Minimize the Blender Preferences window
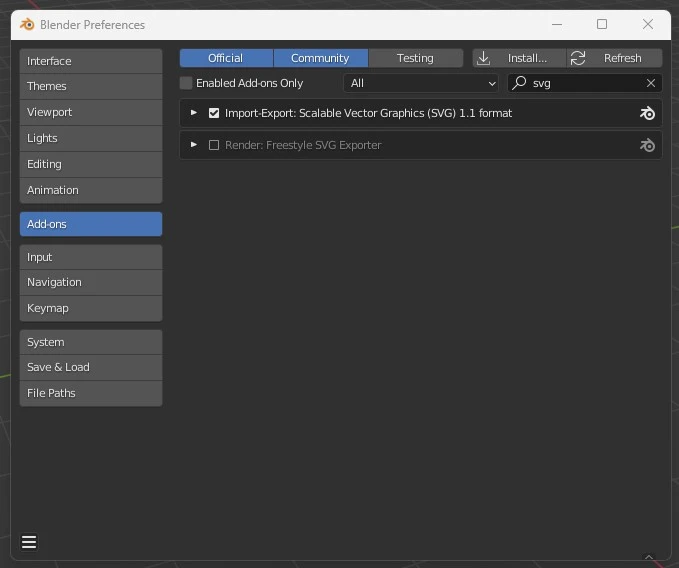The height and width of the screenshot is (568, 679). tap(557, 25)
